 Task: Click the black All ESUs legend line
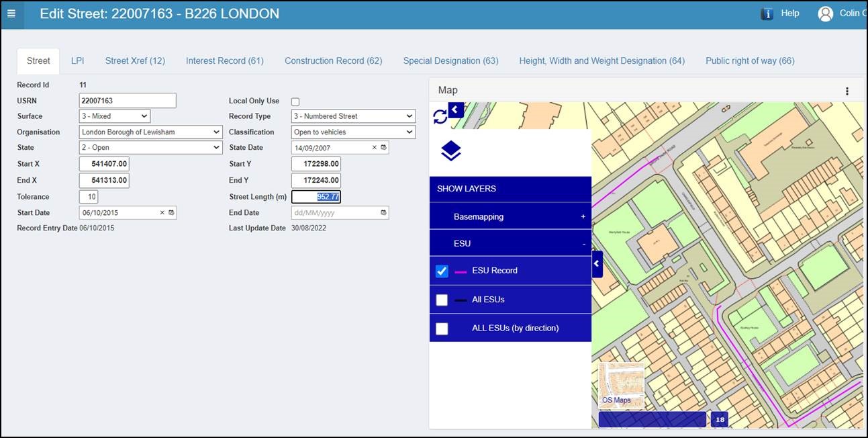point(461,300)
